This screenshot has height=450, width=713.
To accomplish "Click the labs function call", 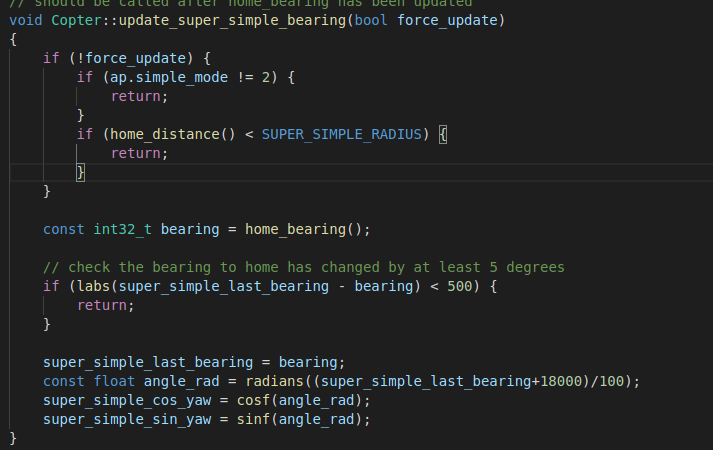I will 93,286.
